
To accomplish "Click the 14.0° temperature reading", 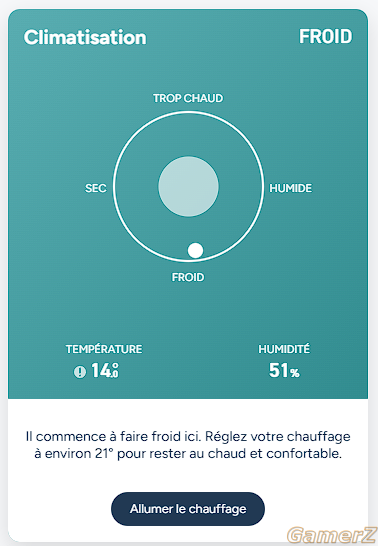I will pyautogui.click(x=105, y=370).
